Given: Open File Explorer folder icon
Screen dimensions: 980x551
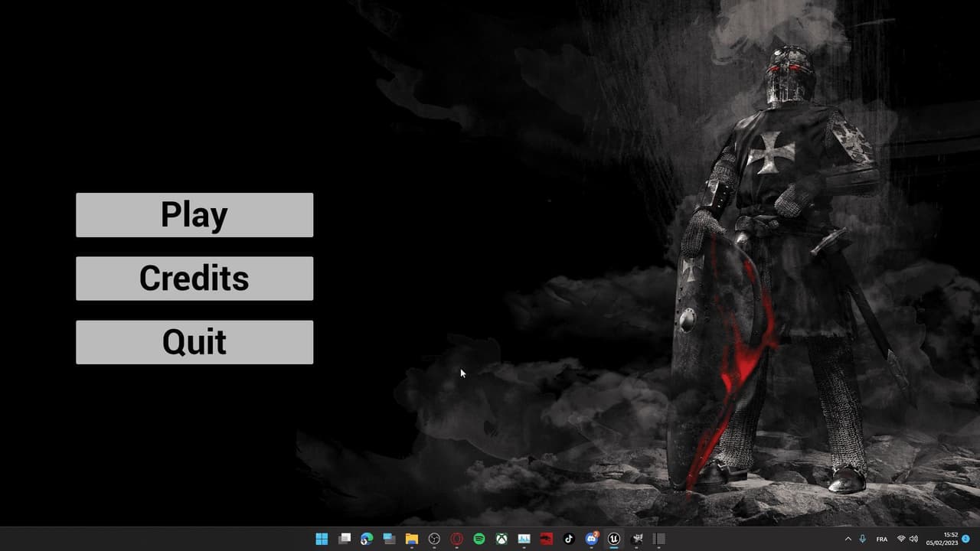Looking at the screenshot, I should (411, 539).
